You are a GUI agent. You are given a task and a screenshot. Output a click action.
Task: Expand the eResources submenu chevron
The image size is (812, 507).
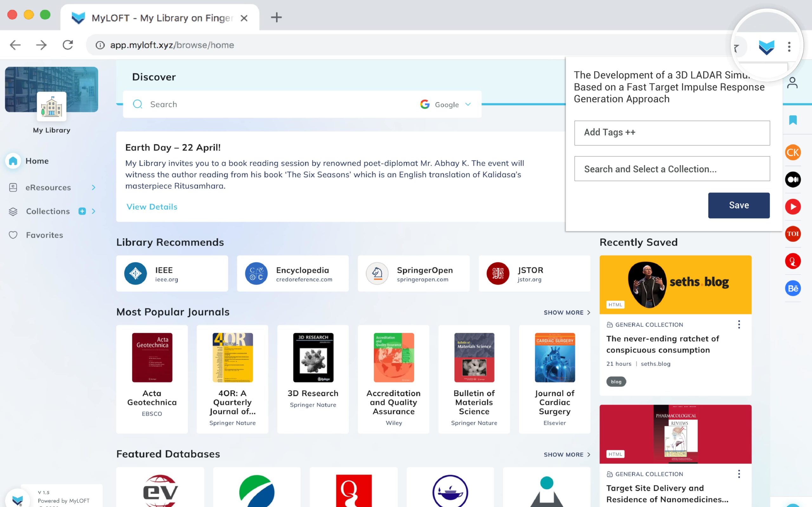tap(94, 188)
